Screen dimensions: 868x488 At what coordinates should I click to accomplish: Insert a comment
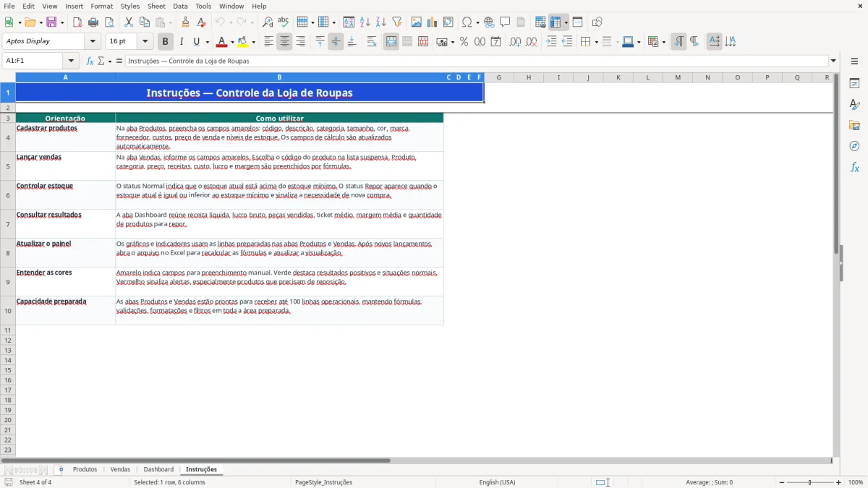[505, 22]
